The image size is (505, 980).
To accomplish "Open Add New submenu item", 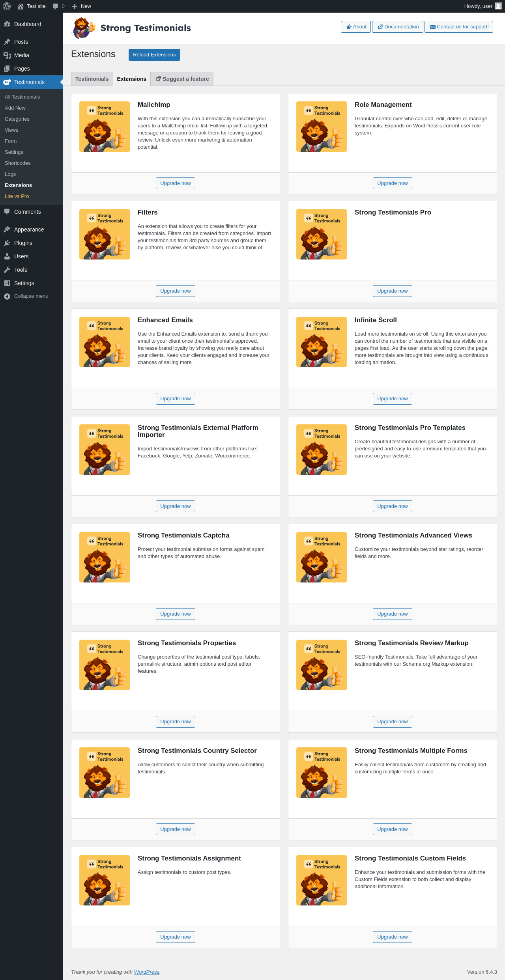I will (32, 108).
